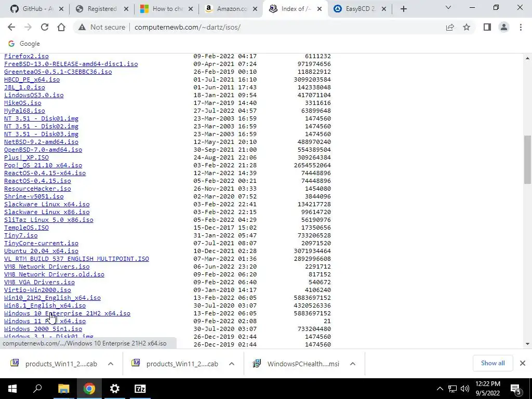The image size is (532, 399).
Task: Click the TempleOS.ISO link
Action: (x=26, y=228)
